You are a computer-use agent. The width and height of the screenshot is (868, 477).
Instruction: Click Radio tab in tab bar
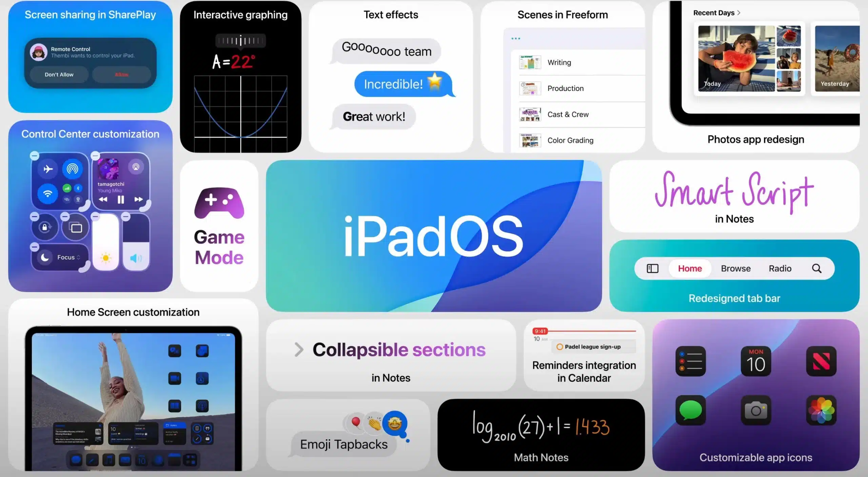coord(780,268)
